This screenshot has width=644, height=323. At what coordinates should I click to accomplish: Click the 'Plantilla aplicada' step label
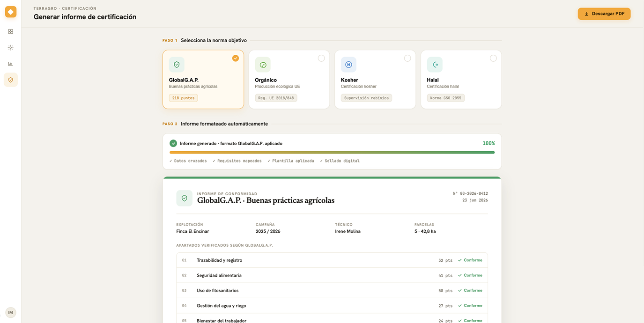[x=291, y=161]
